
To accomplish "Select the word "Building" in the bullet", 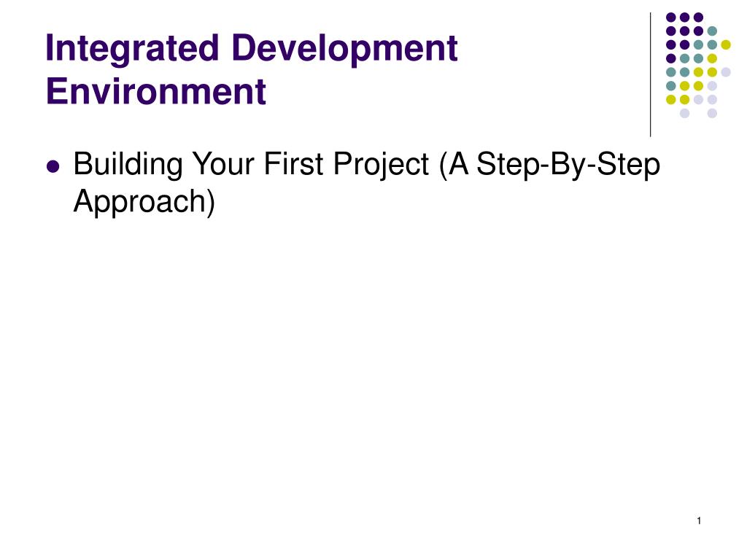I will pos(128,166).
